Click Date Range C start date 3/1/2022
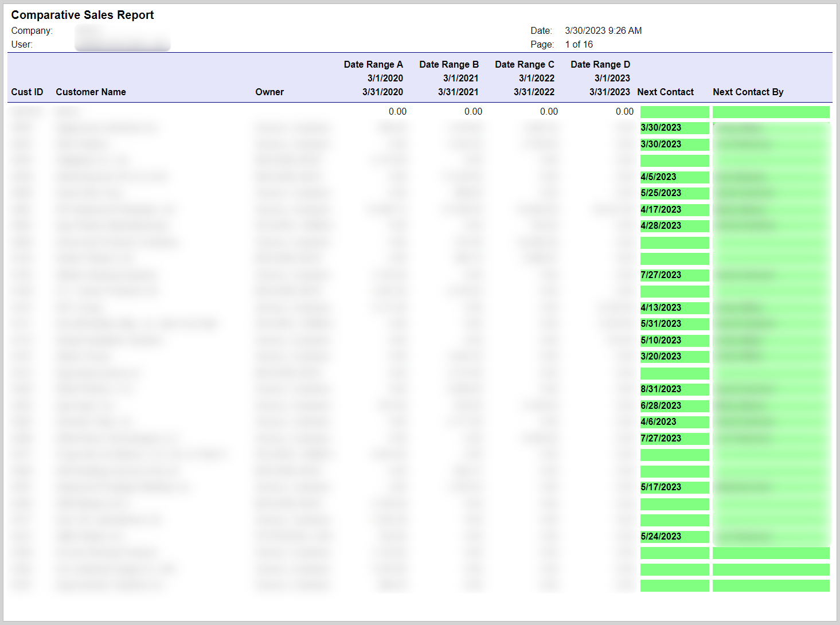This screenshot has height=625, width=840. pyautogui.click(x=537, y=78)
